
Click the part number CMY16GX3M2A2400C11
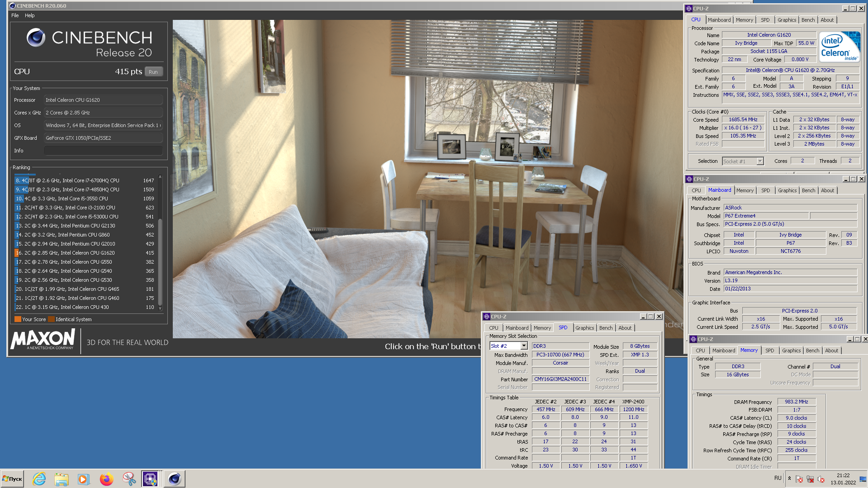coord(560,379)
